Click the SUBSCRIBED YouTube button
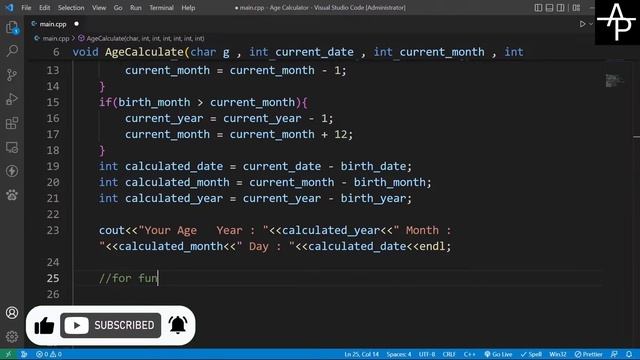The image size is (640, 360). pyautogui.click(x=111, y=325)
